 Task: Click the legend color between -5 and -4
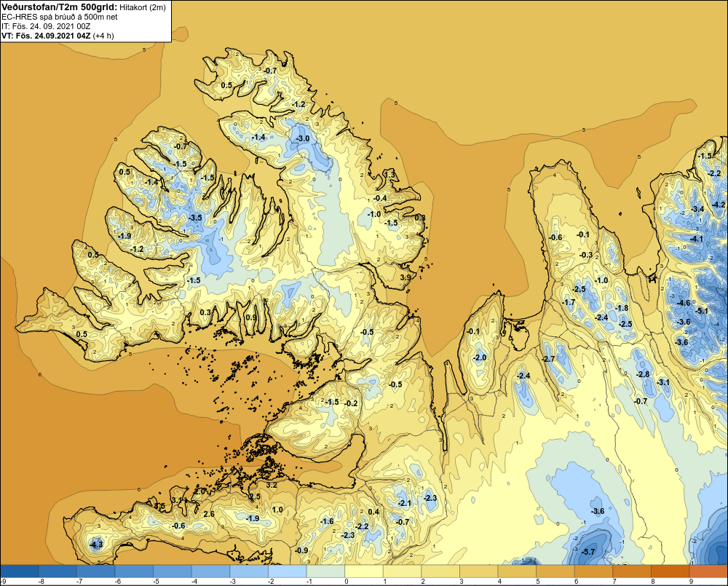coord(173,571)
